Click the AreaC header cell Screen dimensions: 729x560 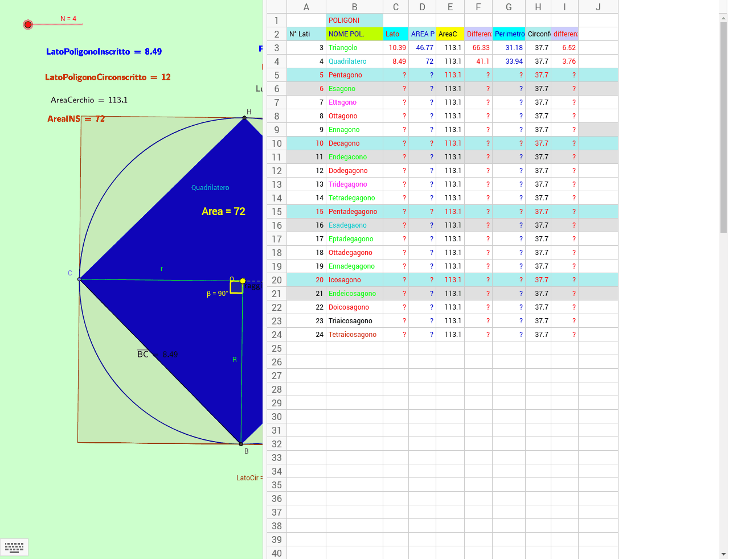pyautogui.click(x=450, y=34)
